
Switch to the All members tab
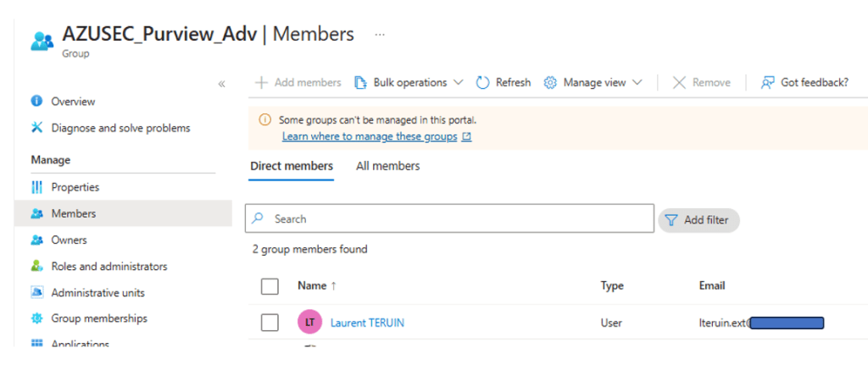[x=387, y=167]
